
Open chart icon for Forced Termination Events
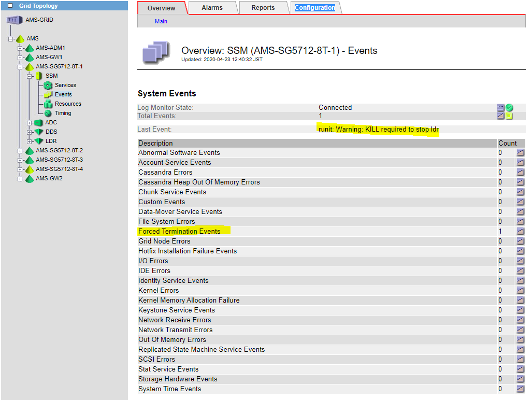[520, 232]
